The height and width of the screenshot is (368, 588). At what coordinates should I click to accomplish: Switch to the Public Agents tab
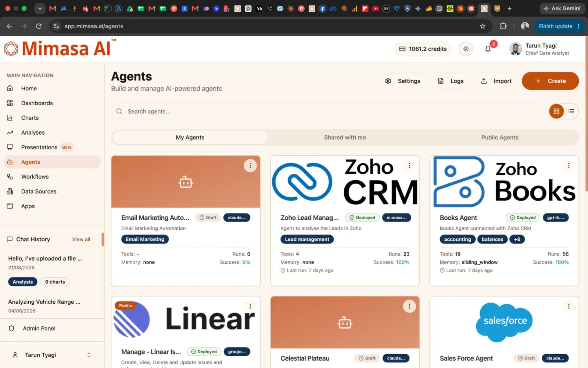click(500, 137)
